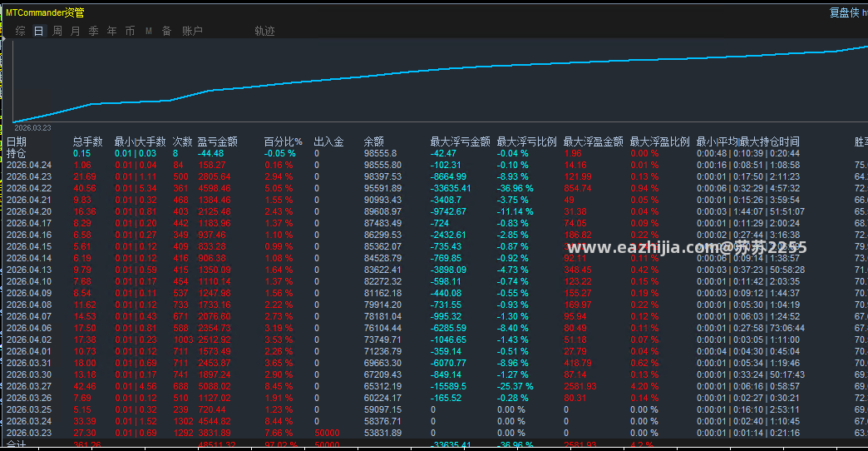
Task: Switch to the 备 tab
Action: click(x=166, y=31)
